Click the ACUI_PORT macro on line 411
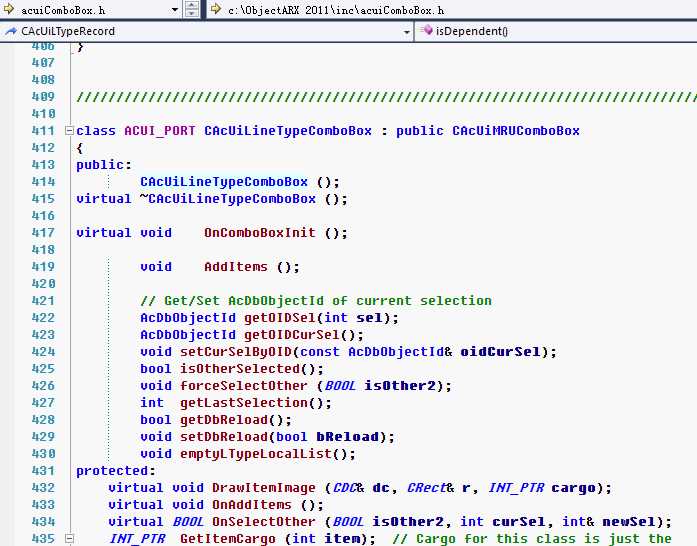Screen dimensions: 697x546 [x=159, y=131]
